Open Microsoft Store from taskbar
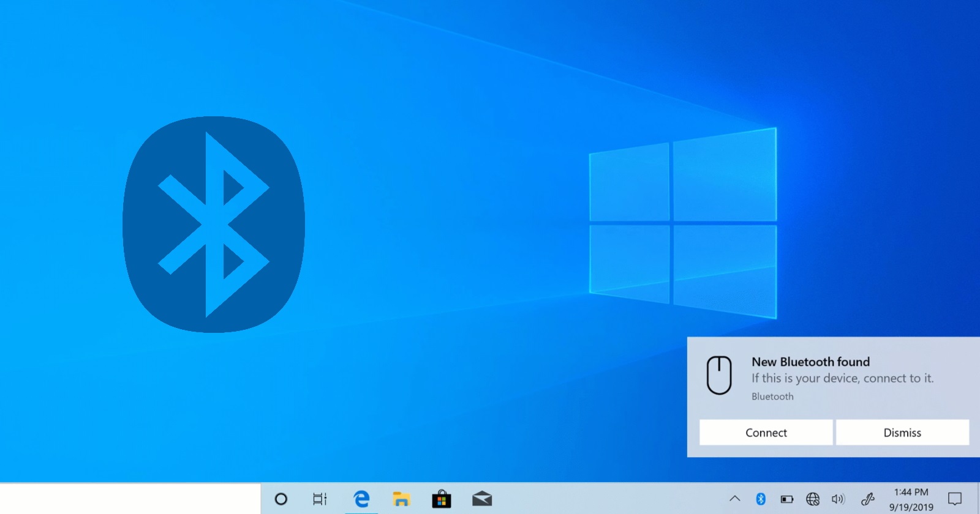Screen dimensions: 980x514 (441, 499)
